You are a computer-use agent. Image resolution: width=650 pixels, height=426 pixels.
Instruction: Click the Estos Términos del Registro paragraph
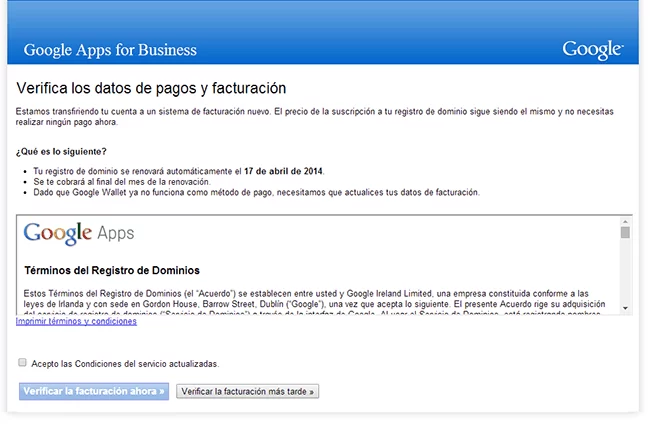[x=315, y=304]
